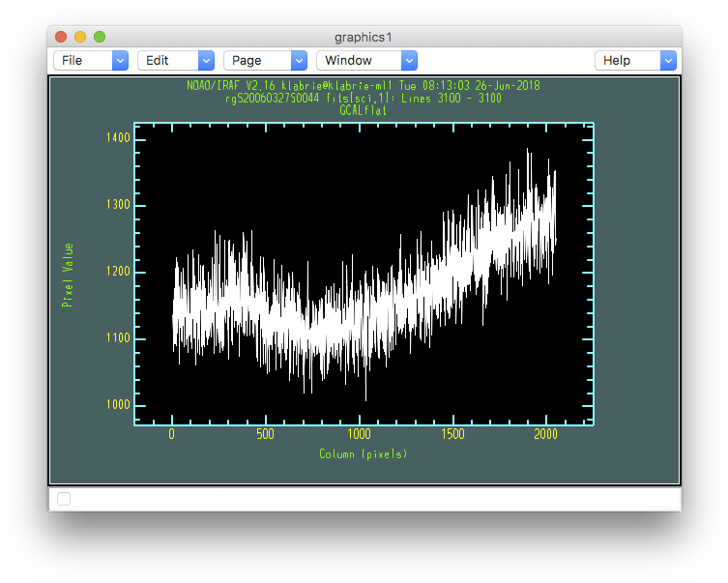Click the GCALflat plot title
728x583 pixels.
pos(364,110)
